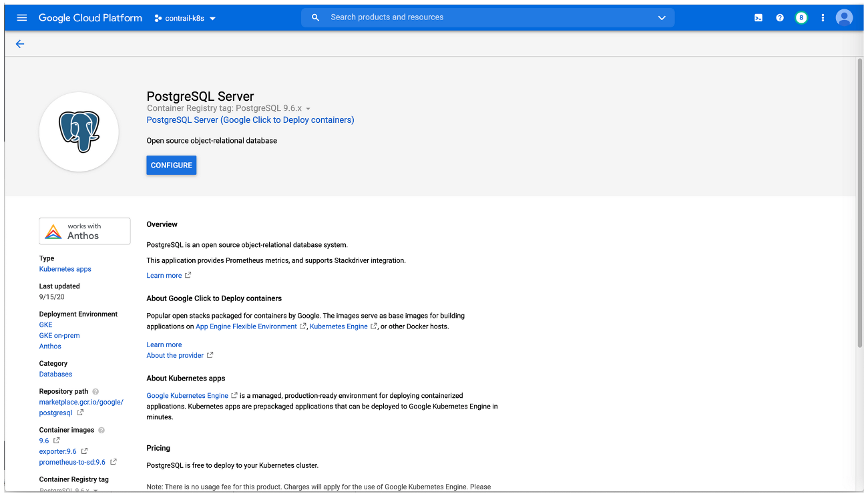Click the external-link icon after postgresql repository path
This screenshot has width=868, height=498.
coord(80,413)
